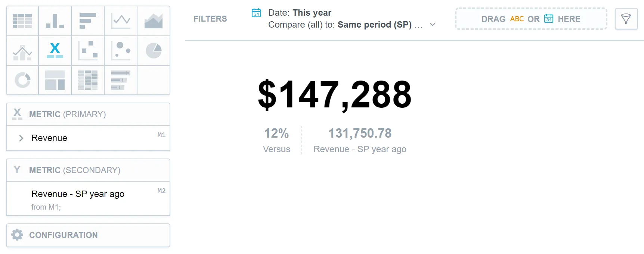Click the CONFIGURATION gear icon
Screen dimensions: 644x254
pos(17,235)
